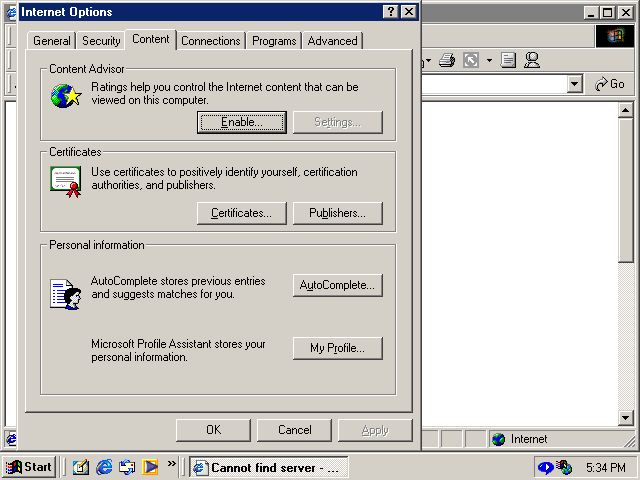The image size is (640, 480).
Task: Click the Content Advisor globe star icon
Action: click(66, 96)
